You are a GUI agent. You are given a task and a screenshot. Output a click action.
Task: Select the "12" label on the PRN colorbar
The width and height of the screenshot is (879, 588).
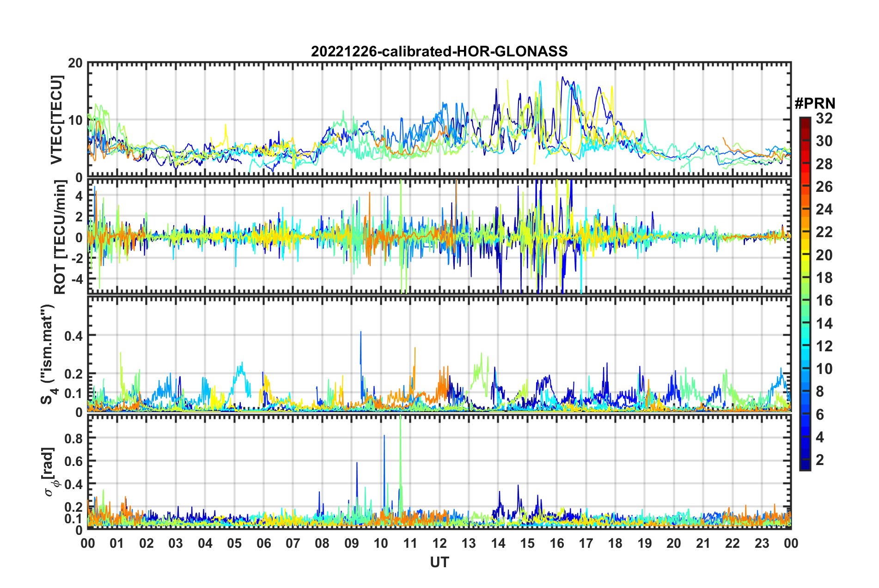(x=824, y=346)
